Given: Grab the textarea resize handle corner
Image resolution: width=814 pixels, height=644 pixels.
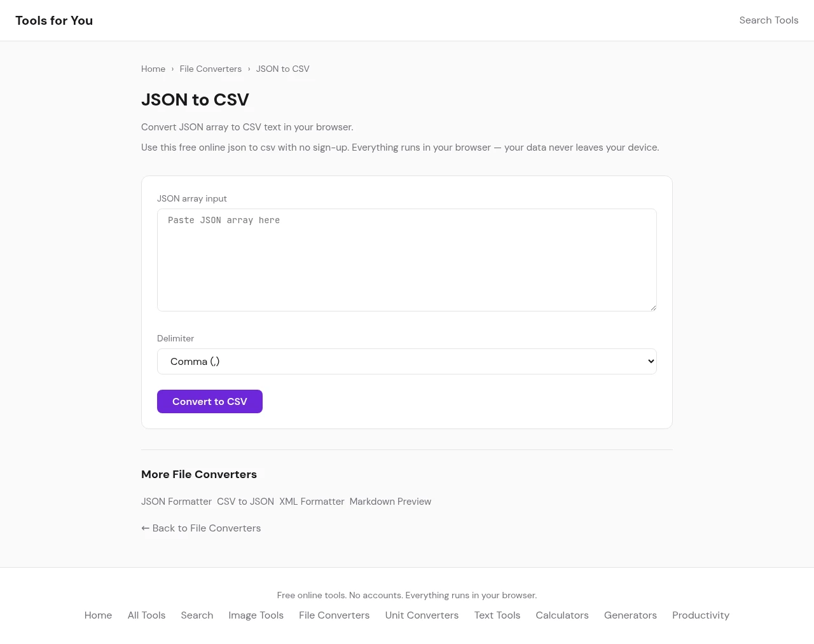Looking at the screenshot, I should [x=652, y=307].
